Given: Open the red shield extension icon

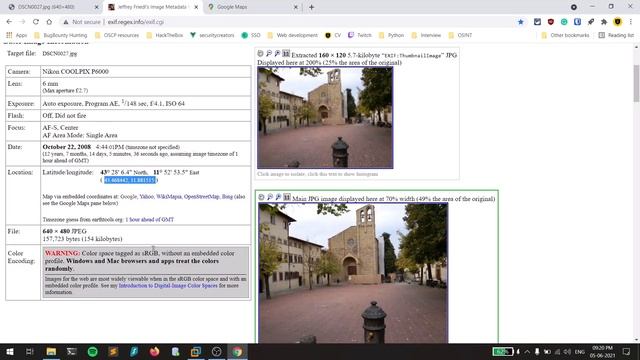Looking at the screenshot, I should [551, 22].
